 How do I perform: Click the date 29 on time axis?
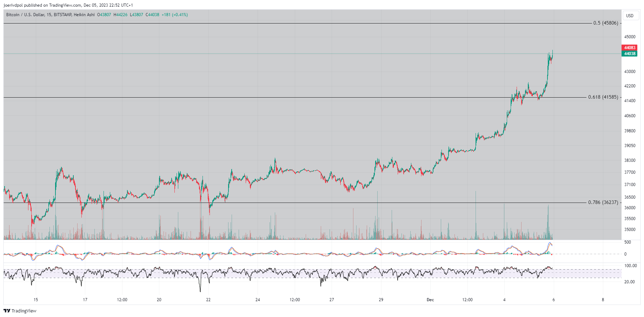(381, 300)
